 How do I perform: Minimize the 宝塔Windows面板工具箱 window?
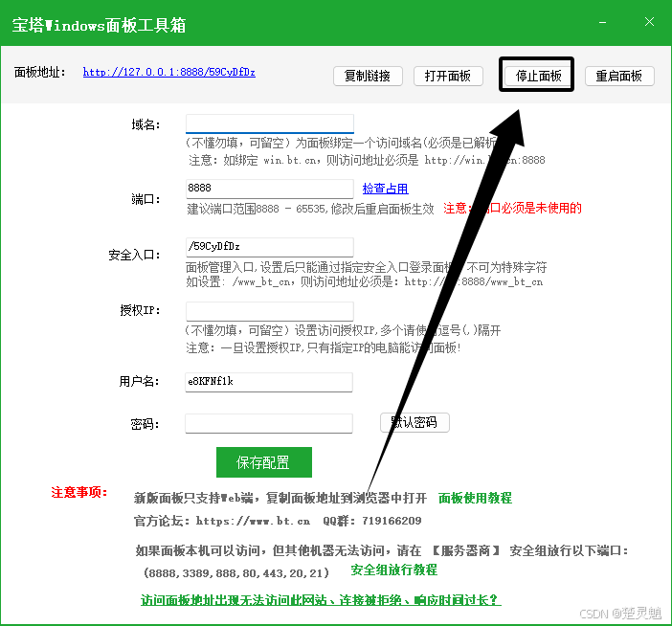pyautogui.click(x=602, y=22)
